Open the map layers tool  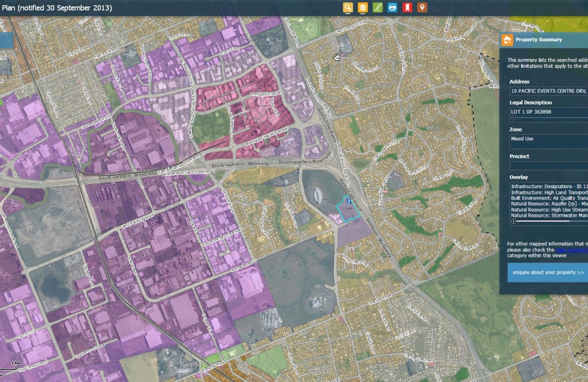[x=363, y=7]
